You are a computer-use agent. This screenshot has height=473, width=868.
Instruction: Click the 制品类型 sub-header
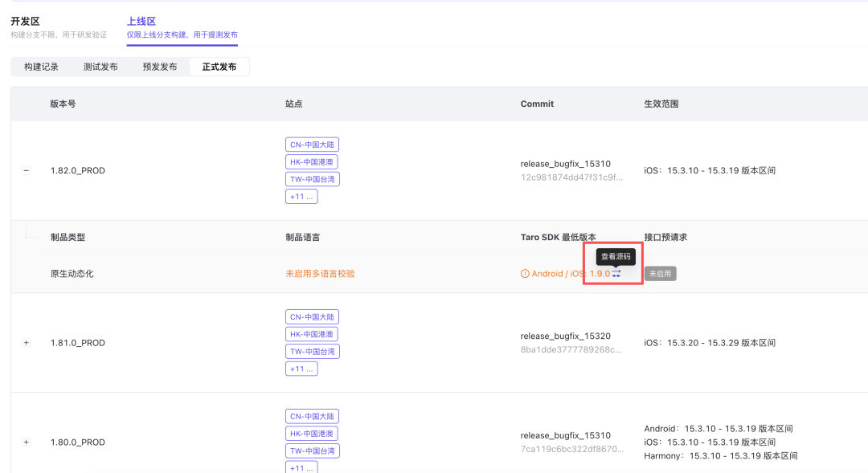[68, 238]
